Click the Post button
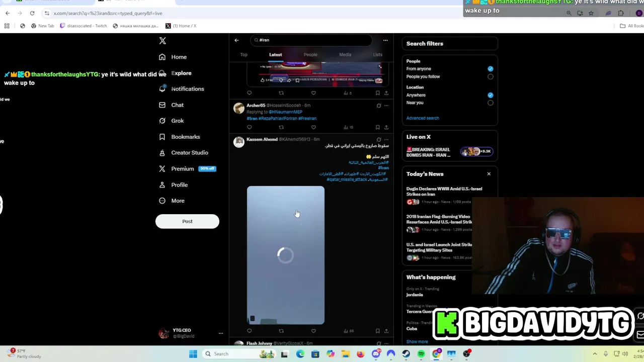This screenshot has width=644, height=362. click(x=187, y=221)
